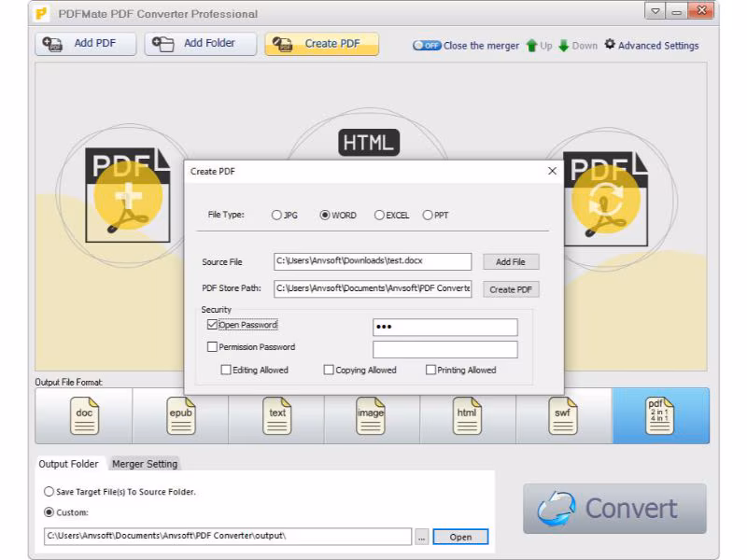747x560 pixels.
Task: Choose text output format
Action: pyautogui.click(x=276, y=415)
